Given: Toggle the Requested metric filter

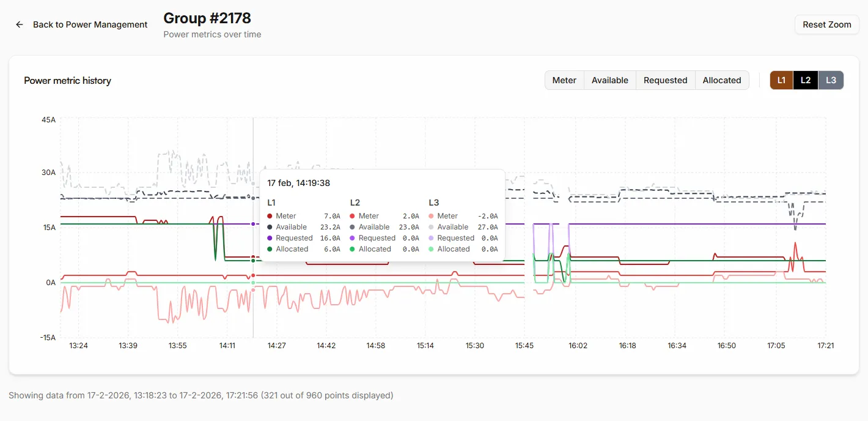Looking at the screenshot, I should point(665,80).
